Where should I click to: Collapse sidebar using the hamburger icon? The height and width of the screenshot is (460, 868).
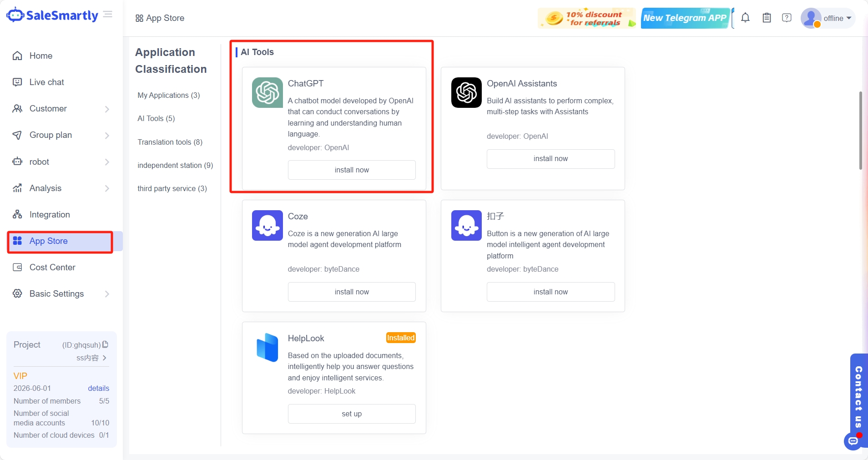[x=108, y=15]
